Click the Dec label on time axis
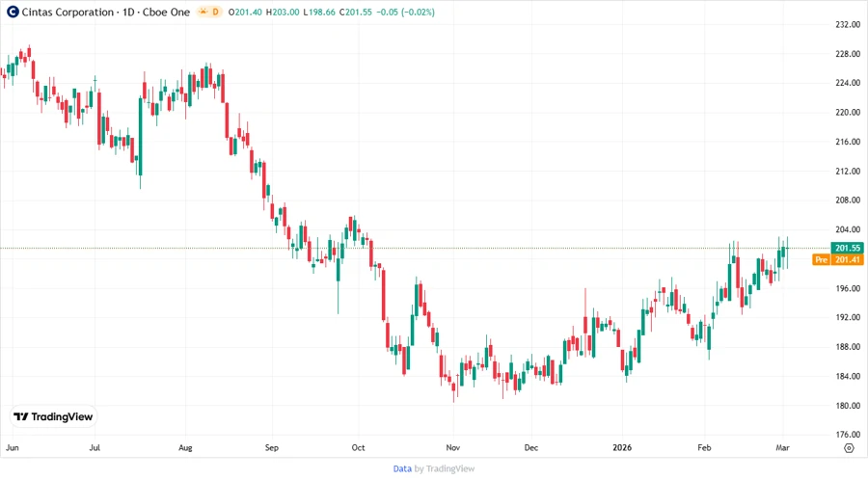The image size is (868, 480). point(530,447)
